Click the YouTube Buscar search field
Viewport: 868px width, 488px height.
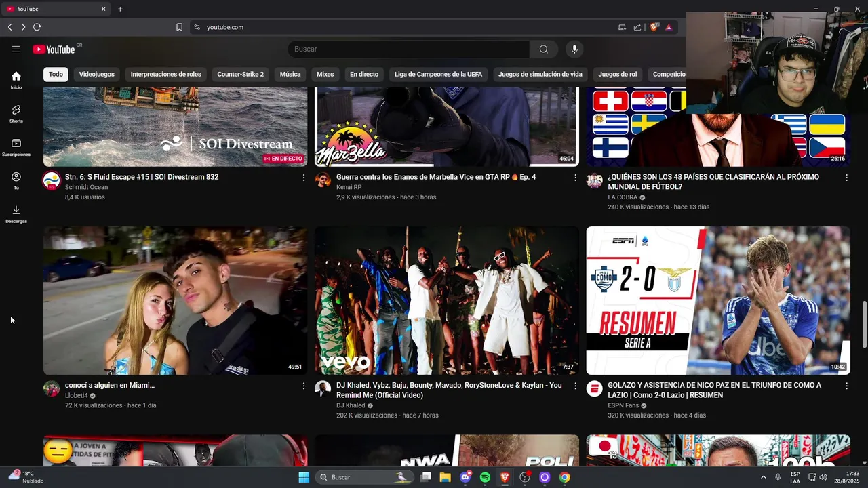click(x=409, y=49)
